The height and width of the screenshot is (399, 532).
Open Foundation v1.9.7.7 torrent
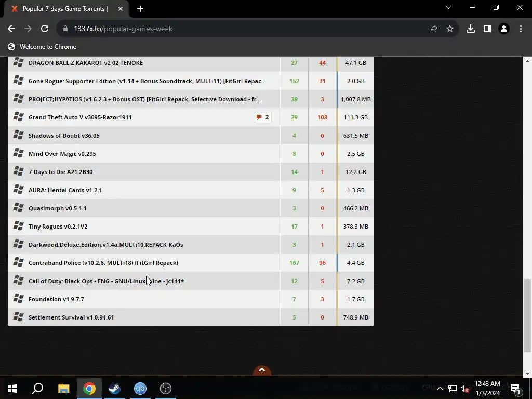[x=56, y=299]
